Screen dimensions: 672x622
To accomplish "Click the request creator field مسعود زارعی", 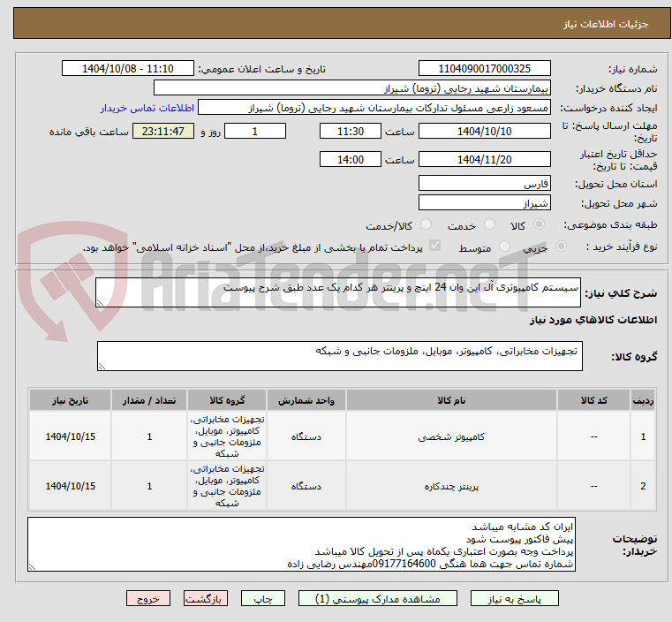I will point(374,108).
